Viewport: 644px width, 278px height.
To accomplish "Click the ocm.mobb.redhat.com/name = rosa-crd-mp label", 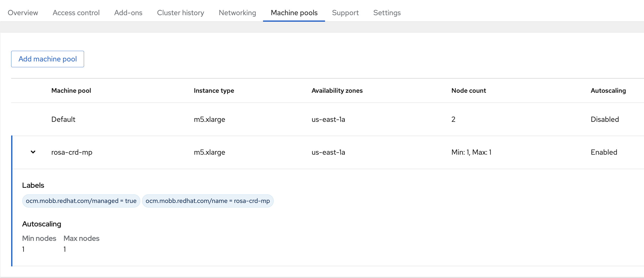I will [x=208, y=201].
